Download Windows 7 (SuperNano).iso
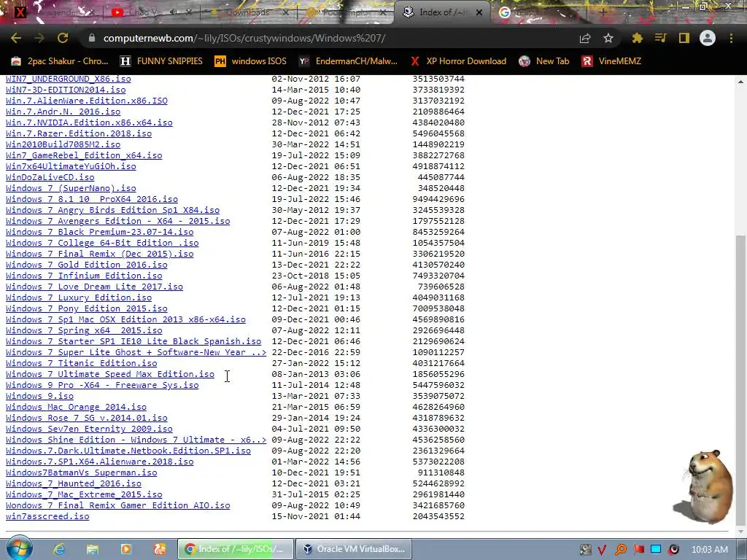 click(71, 188)
